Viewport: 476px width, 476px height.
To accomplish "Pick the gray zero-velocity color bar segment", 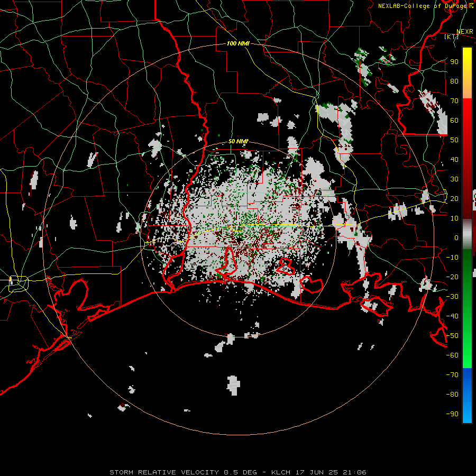I will point(467,234).
